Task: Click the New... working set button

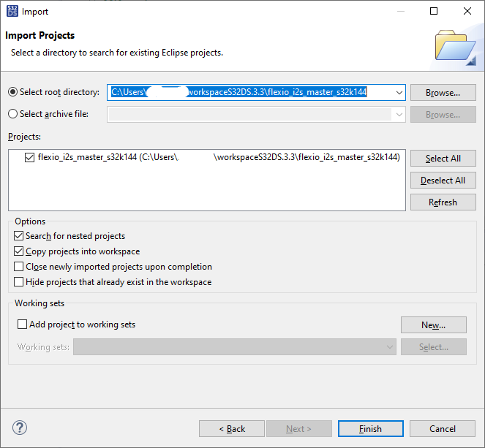Action: click(x=434, y=324)
